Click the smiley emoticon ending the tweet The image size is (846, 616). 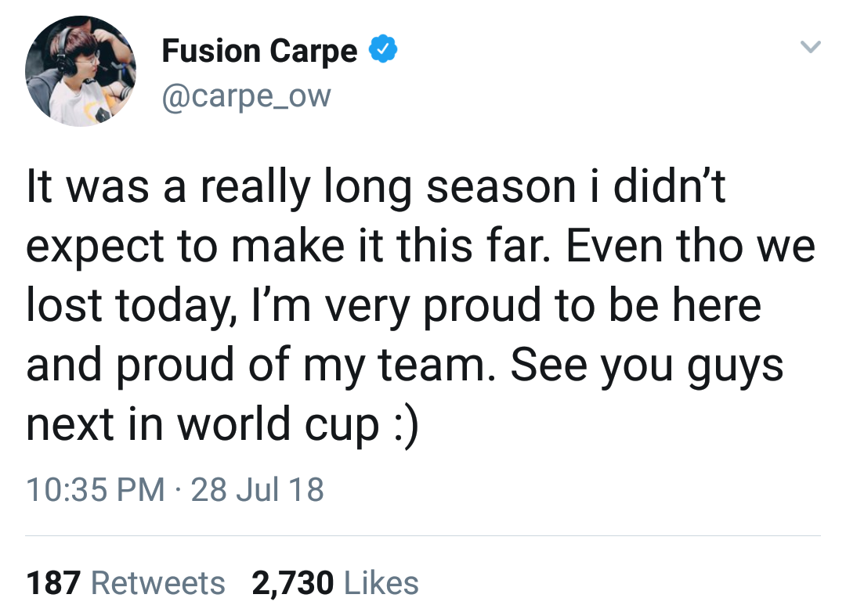[x=403, y=425]
